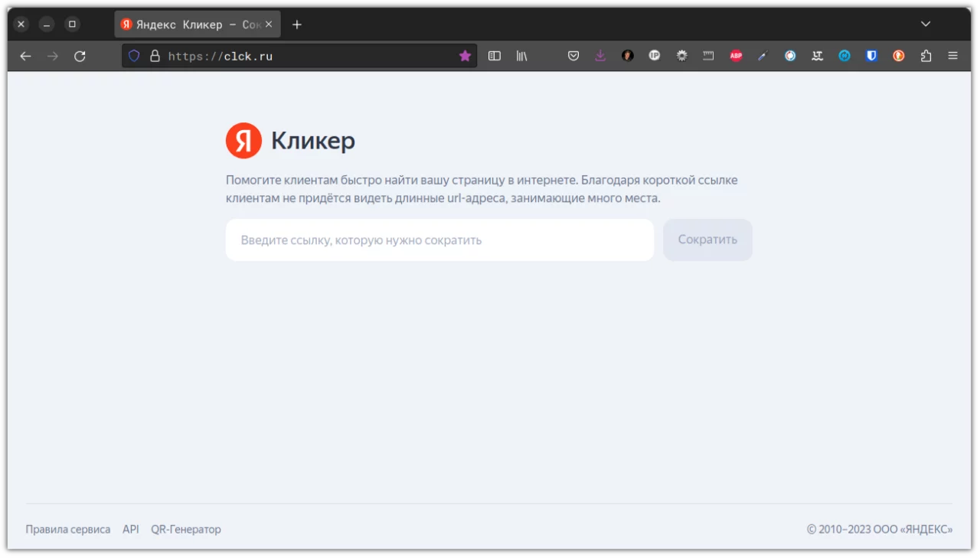
Task: Click the Pocket save icon in toolbar
Action: (573, 55)
